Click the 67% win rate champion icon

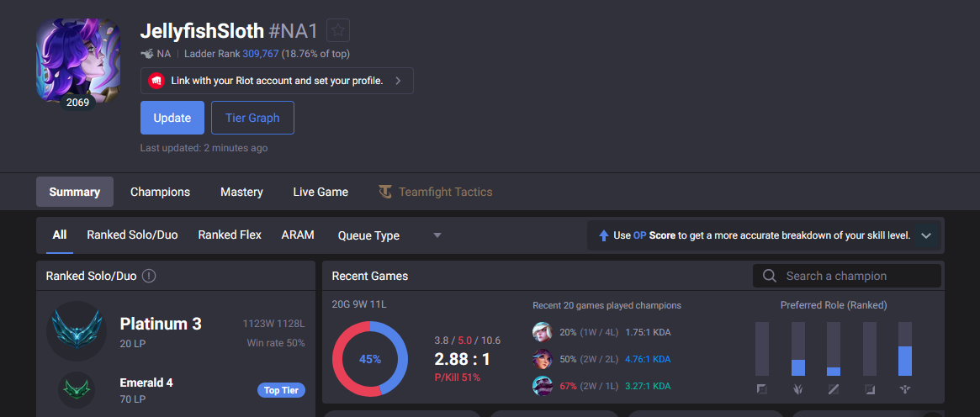coord(543,386)
